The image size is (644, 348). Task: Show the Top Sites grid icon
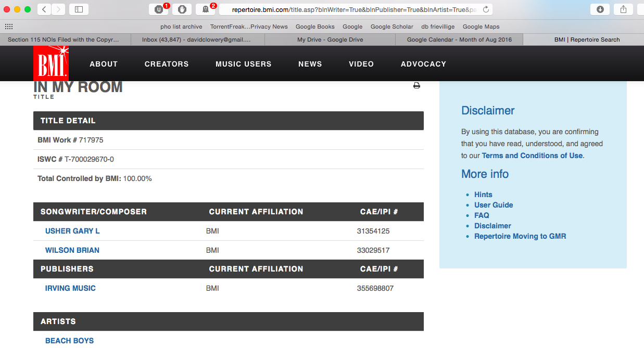(x=9, y=27)
